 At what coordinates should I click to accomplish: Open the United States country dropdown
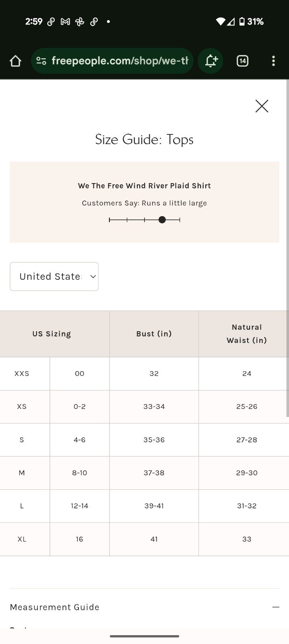coord(54,277)
